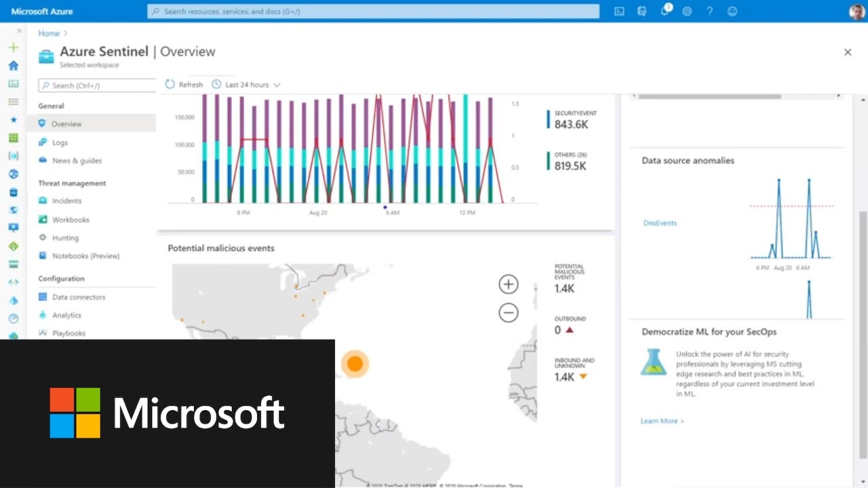This screenshot has width=868, height=488.
Task: Open the portal settings gear
Action: coord(687,12)
